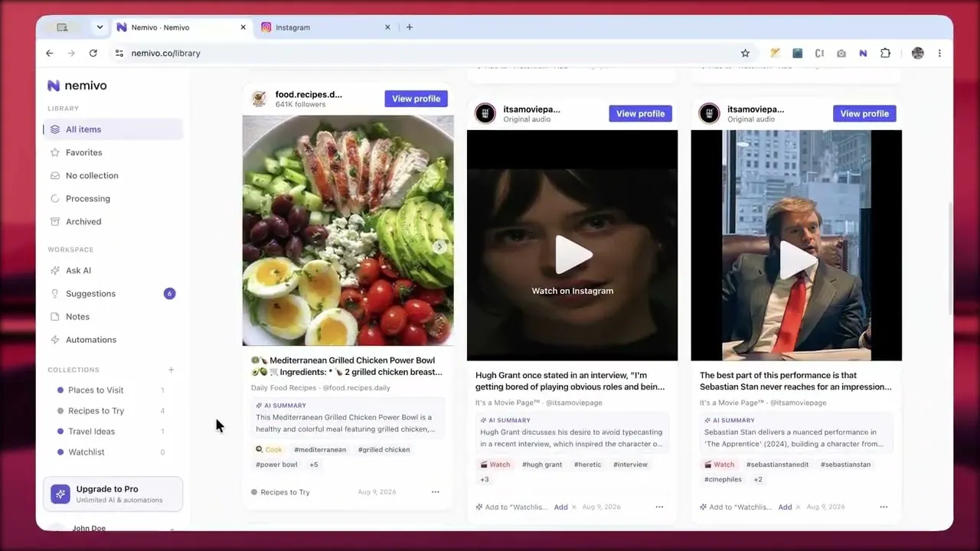980x551 pixels.
Task: Click the #mediterranean tag
Action: [320, 450]
